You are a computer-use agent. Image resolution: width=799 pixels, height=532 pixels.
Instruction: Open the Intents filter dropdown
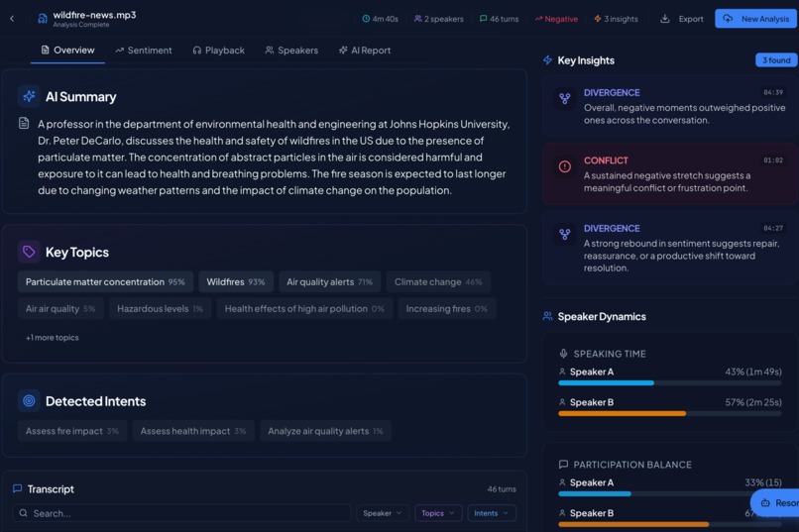tap(492, 513)
